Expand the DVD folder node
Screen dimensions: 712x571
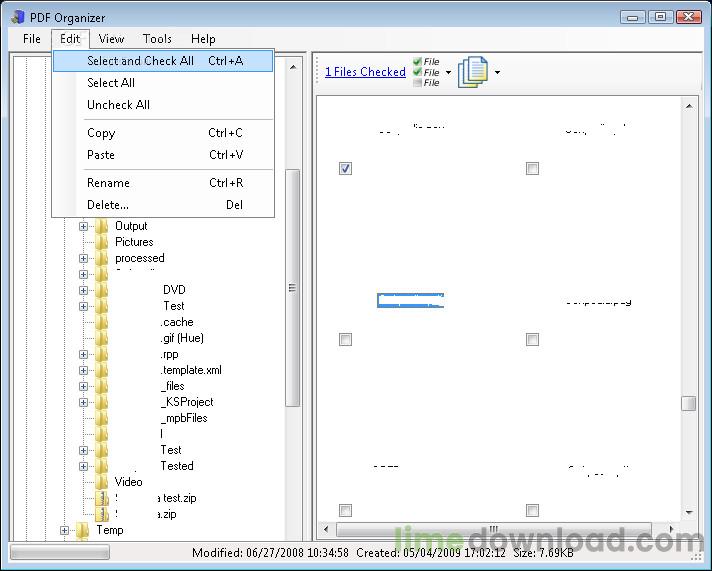83,290
